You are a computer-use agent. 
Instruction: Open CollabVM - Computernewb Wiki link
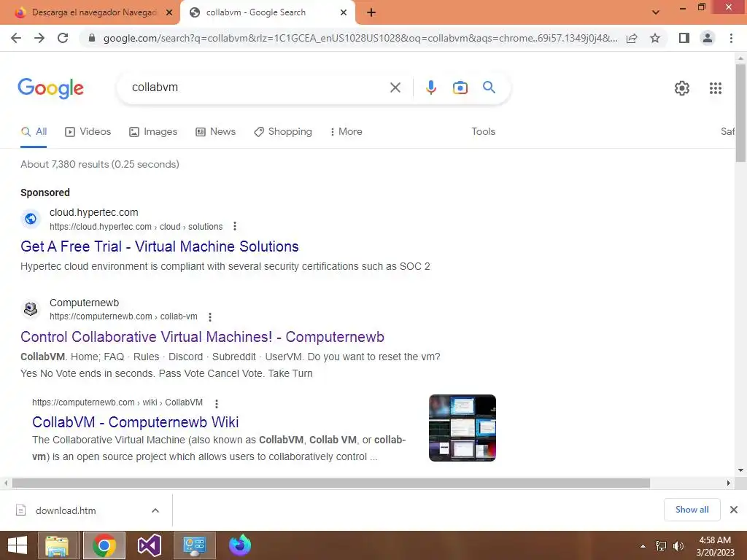tap(135, 422)
